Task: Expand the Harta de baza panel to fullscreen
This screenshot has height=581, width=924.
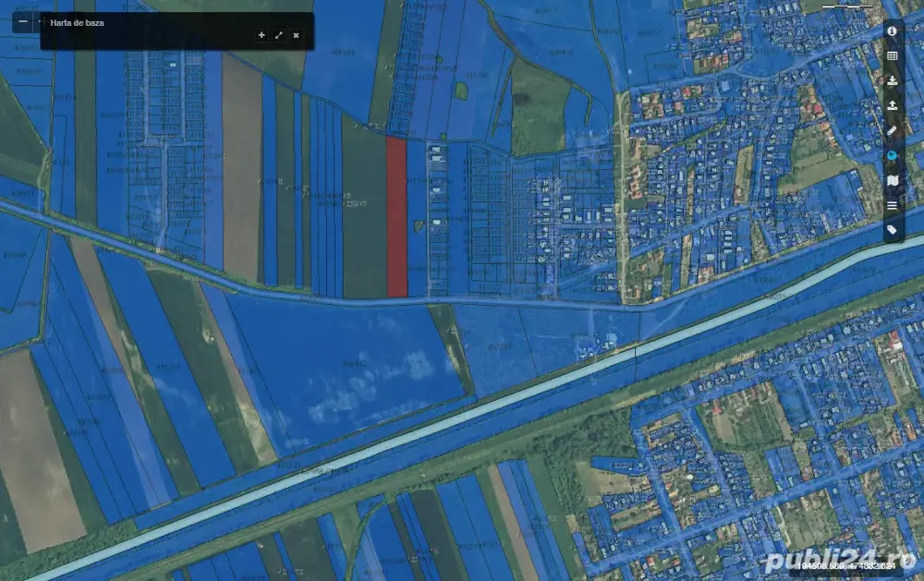Action: (x=279, y=35)
